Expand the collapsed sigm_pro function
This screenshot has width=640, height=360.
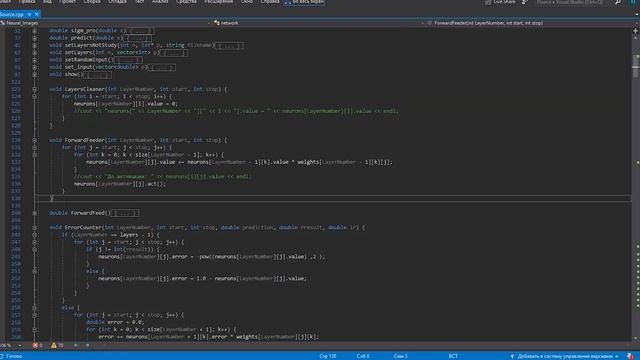point(35,31)
